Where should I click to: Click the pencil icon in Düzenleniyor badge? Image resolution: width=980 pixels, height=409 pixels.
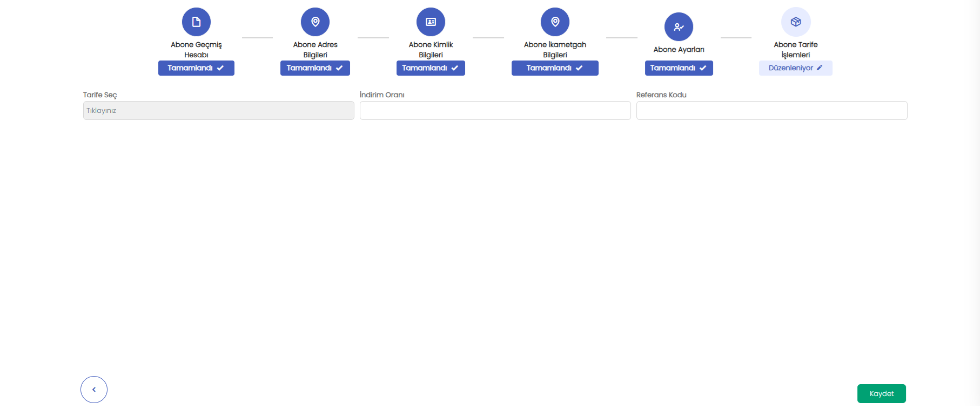pyautogui.click(x=820, y=68)
